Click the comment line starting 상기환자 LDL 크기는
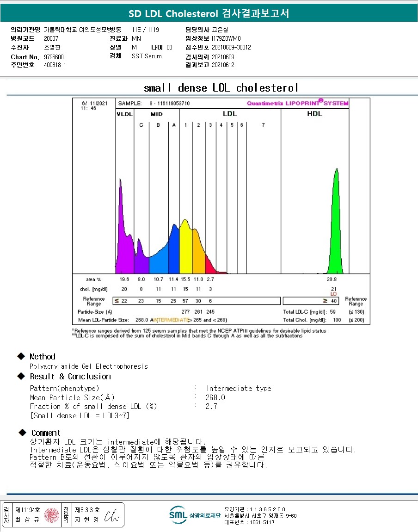This screenshot has height=532, width=418. click(x=117, y=442)
